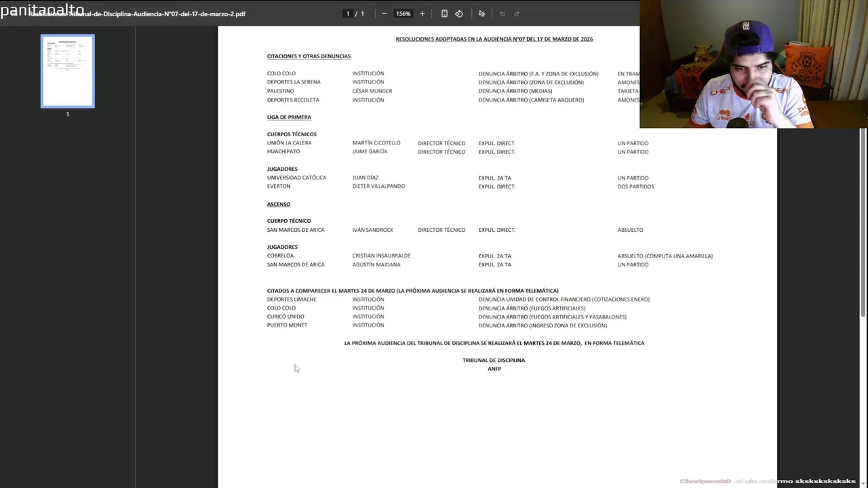Open the draw annotation tool
The image size is (868, 488).
click(482, 14)
